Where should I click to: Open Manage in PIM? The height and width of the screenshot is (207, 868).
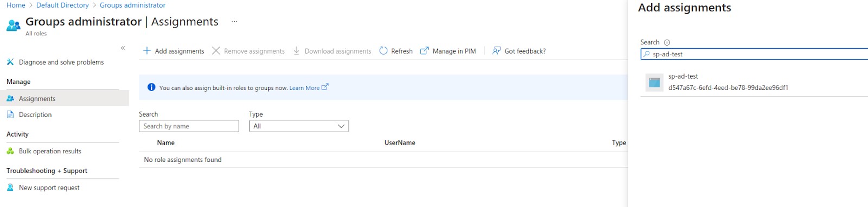pyautogui.click(x=448, y=51)
